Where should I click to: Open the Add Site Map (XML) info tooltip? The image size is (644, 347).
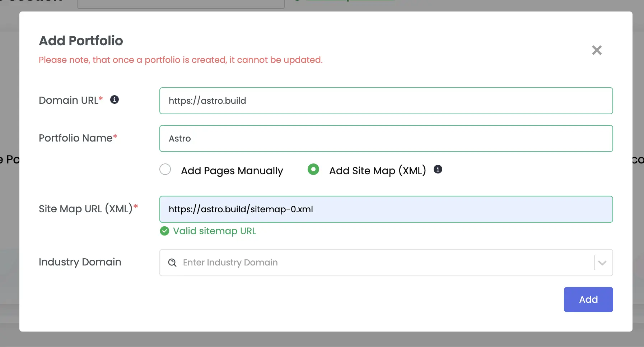[x=438, y=169]
